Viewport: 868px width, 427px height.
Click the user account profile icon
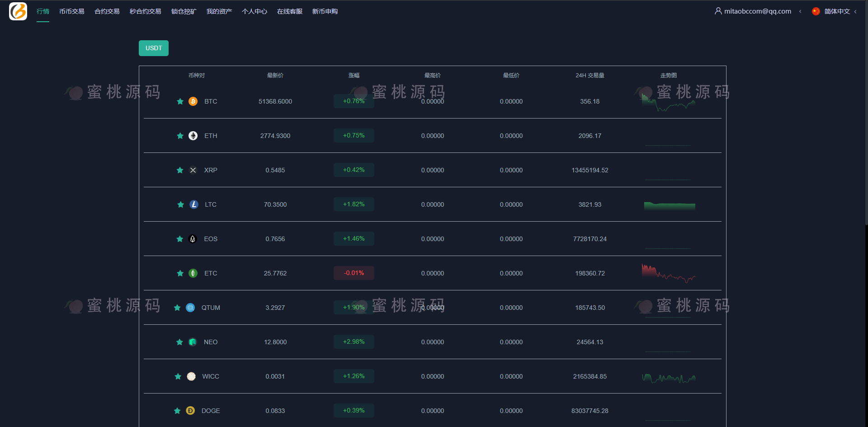click(x=718, y=11)
